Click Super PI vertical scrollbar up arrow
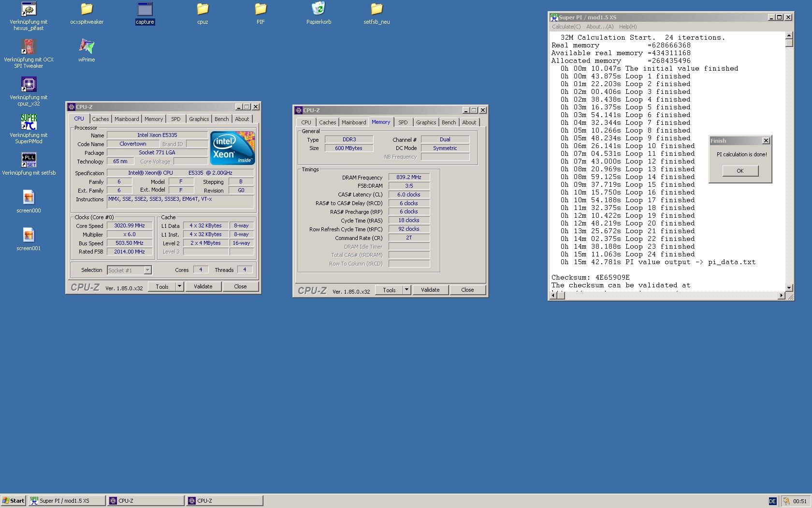The height and width of the screenshot is (508, 812). (x=789, y=35)
